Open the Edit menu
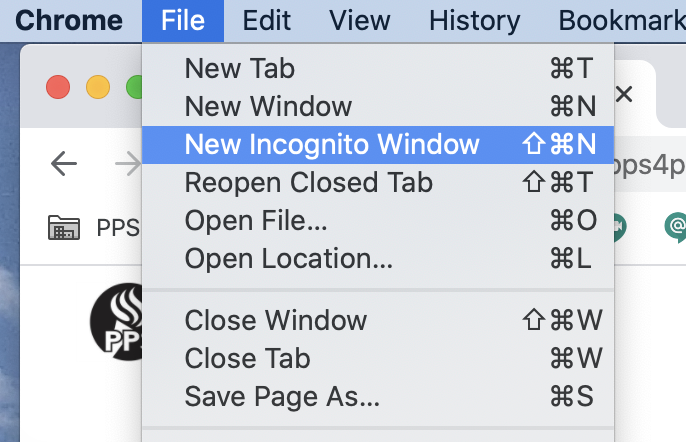 click(x=266, y=21)
